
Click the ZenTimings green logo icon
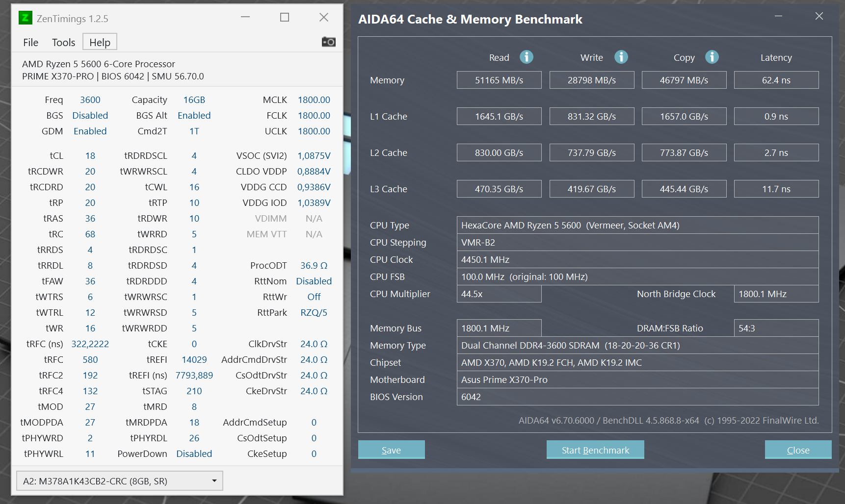pos(25,18)
